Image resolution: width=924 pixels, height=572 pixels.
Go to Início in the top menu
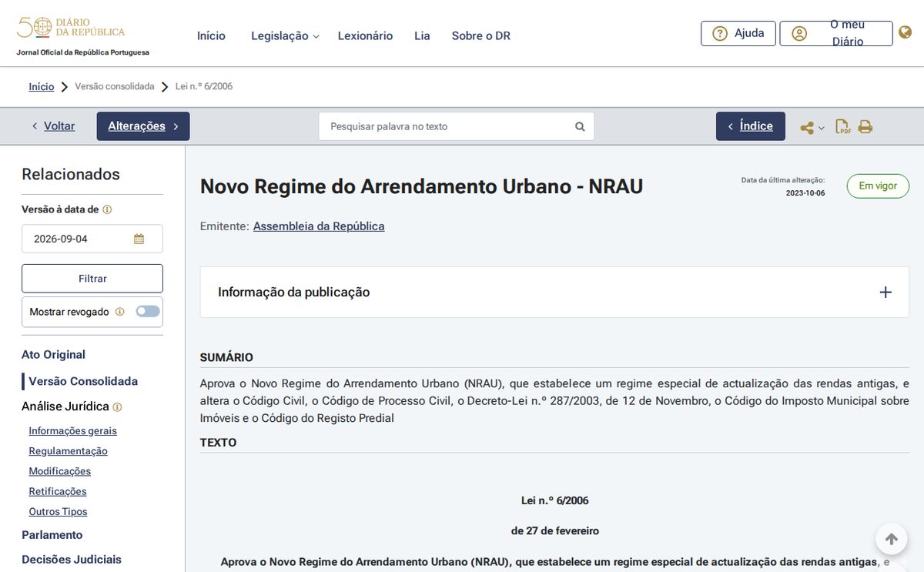click(x=211, y=35)
